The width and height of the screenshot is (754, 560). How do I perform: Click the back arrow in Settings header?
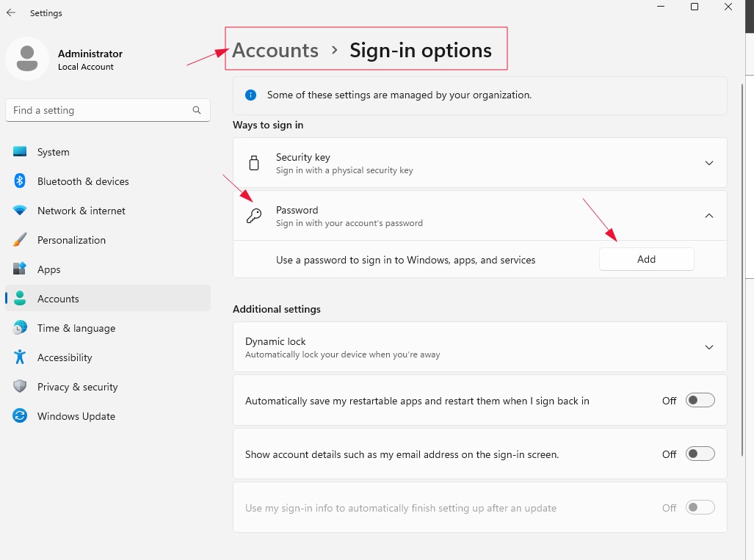pos(11,13)
